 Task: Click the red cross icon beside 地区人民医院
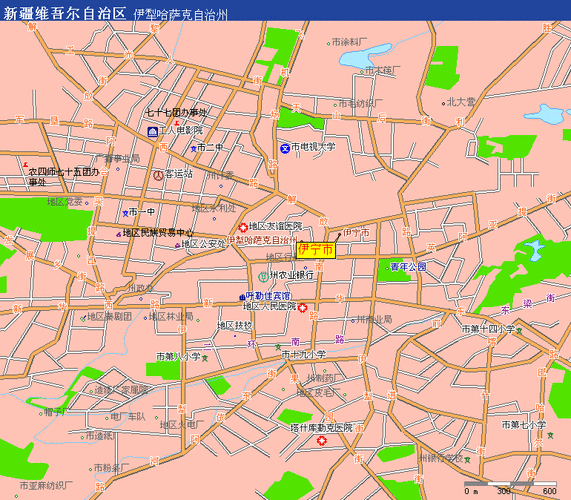pos(302,308)
